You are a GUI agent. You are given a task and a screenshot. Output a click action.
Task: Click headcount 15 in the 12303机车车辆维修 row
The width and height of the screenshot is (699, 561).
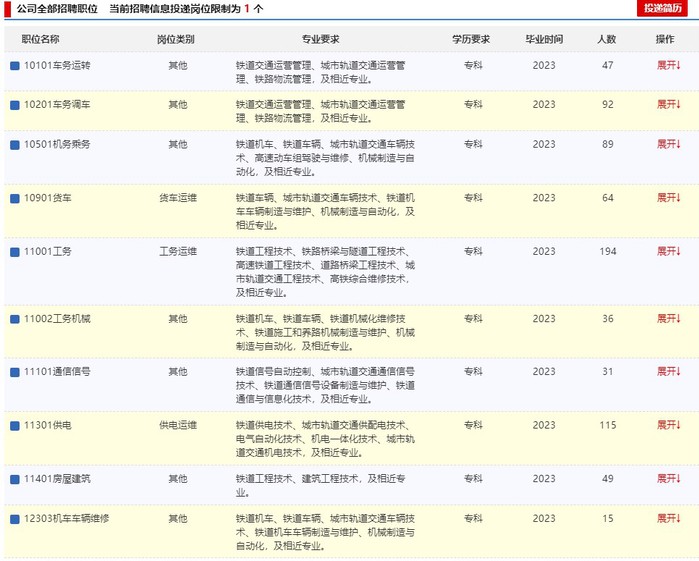608,519
